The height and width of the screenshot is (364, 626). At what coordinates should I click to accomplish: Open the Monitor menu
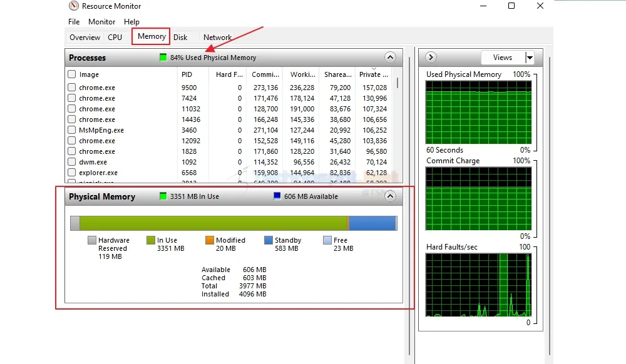point(102,22)
